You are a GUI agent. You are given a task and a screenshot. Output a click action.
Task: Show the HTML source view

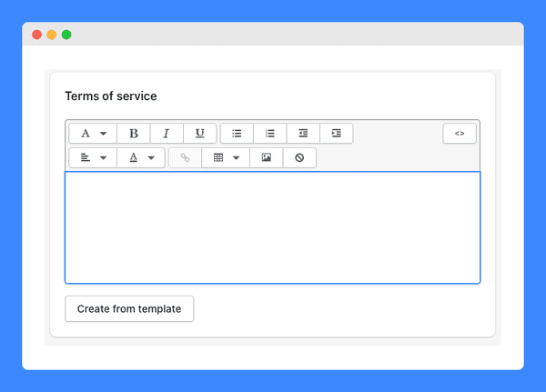point(460,134)
